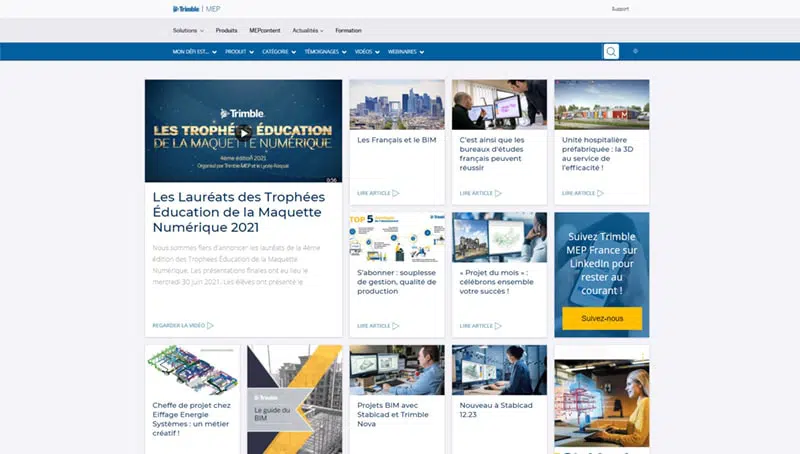Click C'est ainsi que les bureaux title
This screenshot has width=800, height=454.
click(x=492, y=154)
